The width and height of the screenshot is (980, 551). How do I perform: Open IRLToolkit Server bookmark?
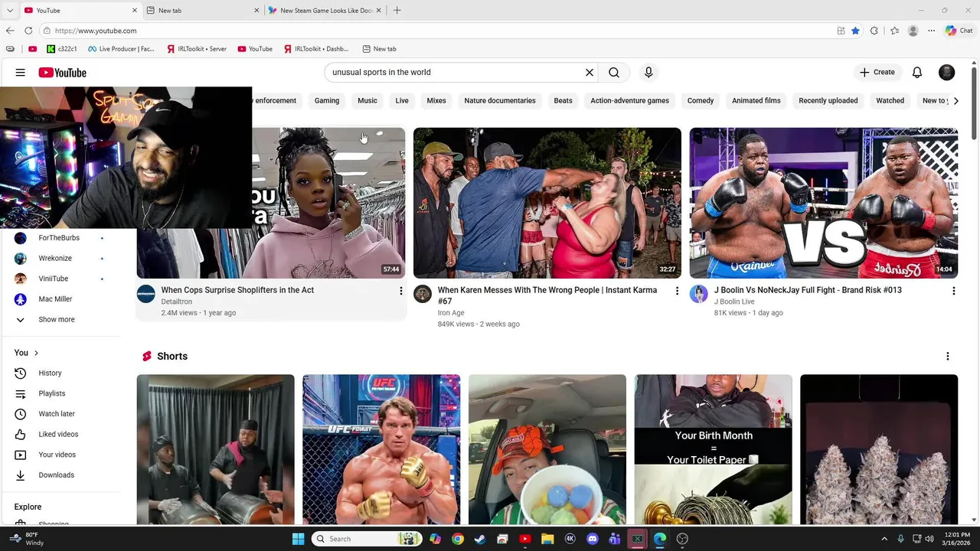[x=196, y=49]
